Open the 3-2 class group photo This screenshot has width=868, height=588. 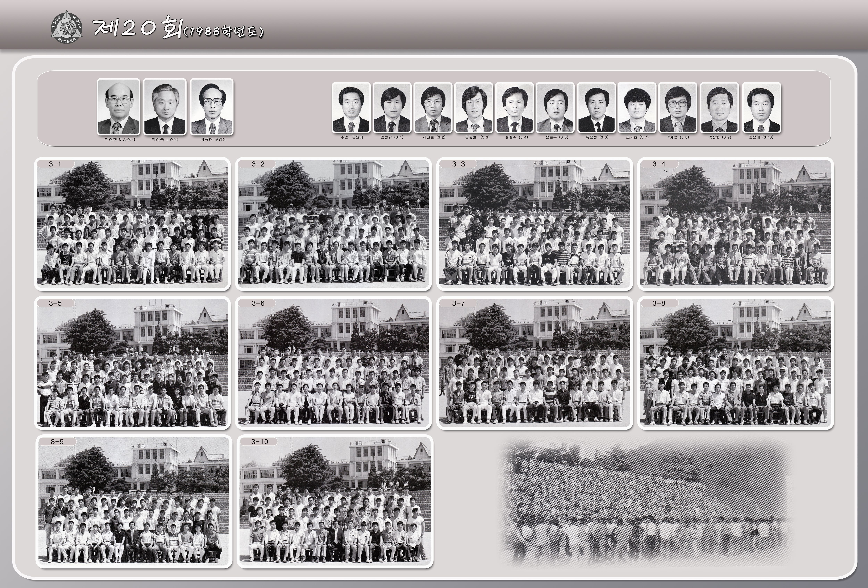333,224
